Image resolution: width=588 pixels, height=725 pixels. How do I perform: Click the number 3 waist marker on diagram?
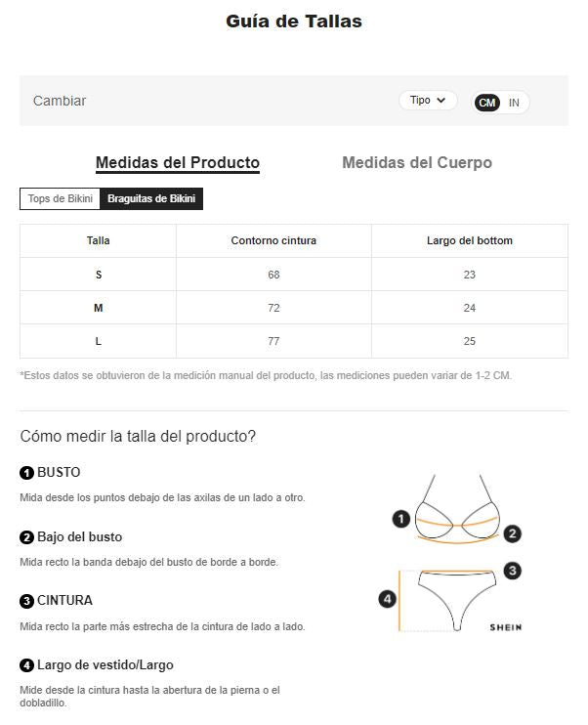coord(513,571)
